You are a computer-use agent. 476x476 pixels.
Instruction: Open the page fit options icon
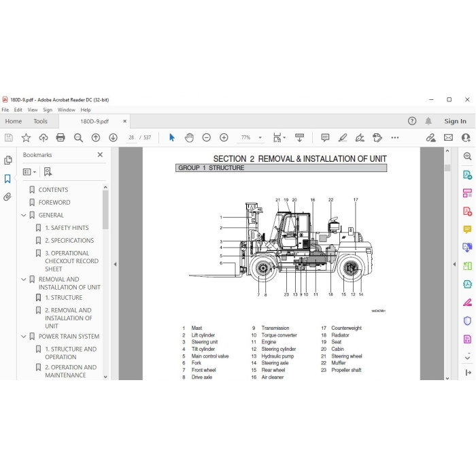point(277,137)
